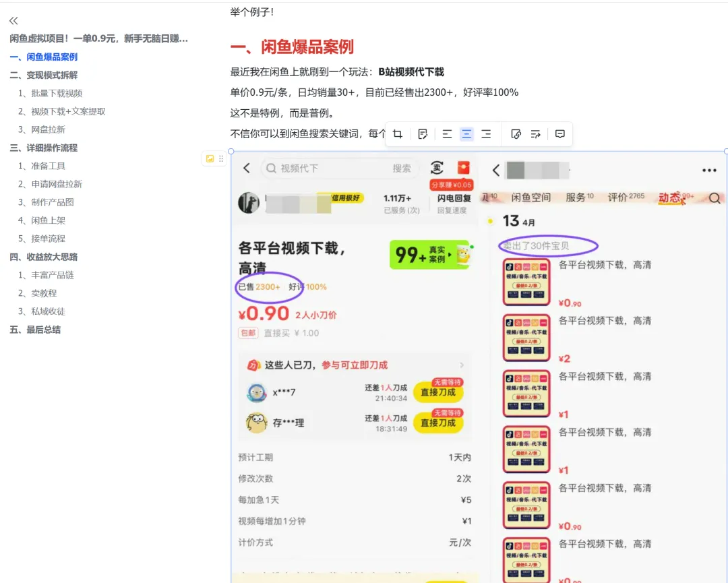Open document title 闲鱼虚拟项目 in outline

pos(98,38)
